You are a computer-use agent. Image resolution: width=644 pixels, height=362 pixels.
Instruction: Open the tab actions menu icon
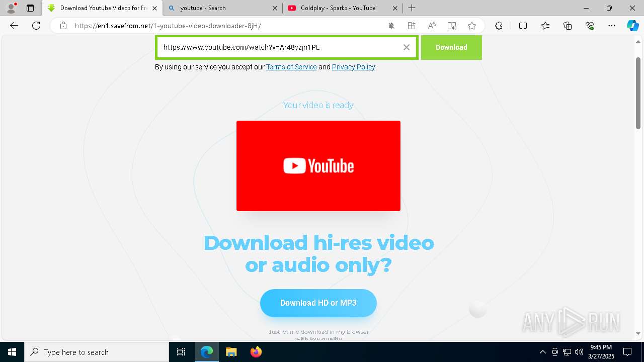tap(30, 8)
